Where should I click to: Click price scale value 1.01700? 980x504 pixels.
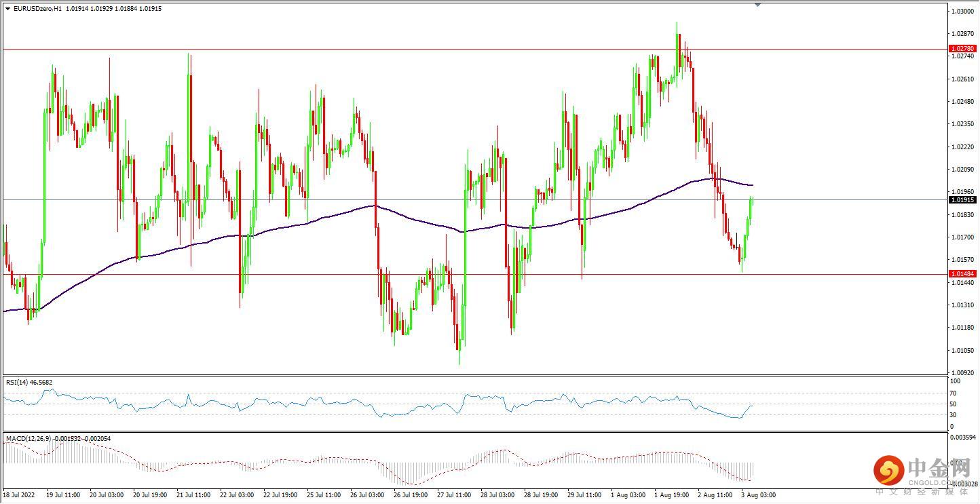(x=963, y=237)
